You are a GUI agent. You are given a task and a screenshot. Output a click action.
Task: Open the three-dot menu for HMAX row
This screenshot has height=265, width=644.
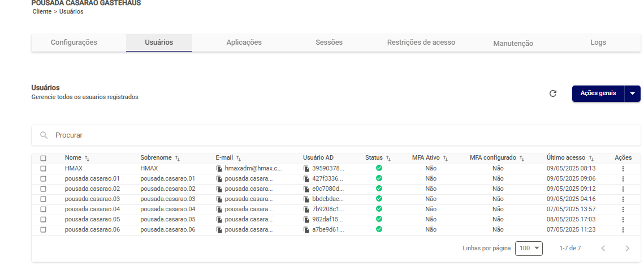[623, 168]
